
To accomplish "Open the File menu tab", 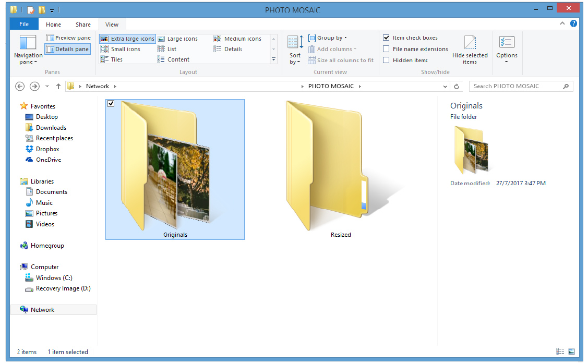I will point(24,24).
